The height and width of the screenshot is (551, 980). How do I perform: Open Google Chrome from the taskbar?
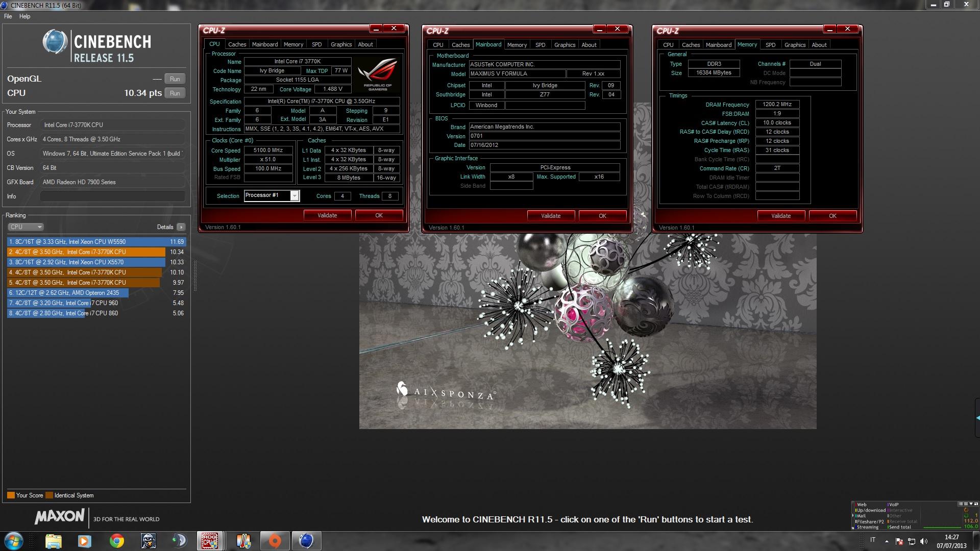(116, 541)
